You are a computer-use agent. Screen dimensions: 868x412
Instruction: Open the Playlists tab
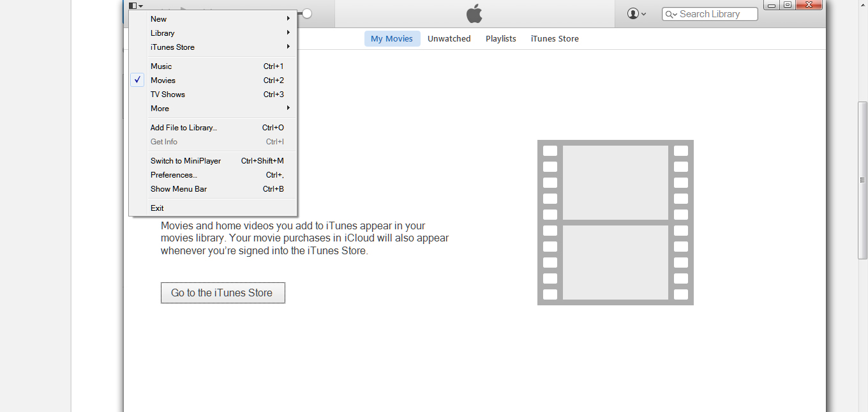500,39
